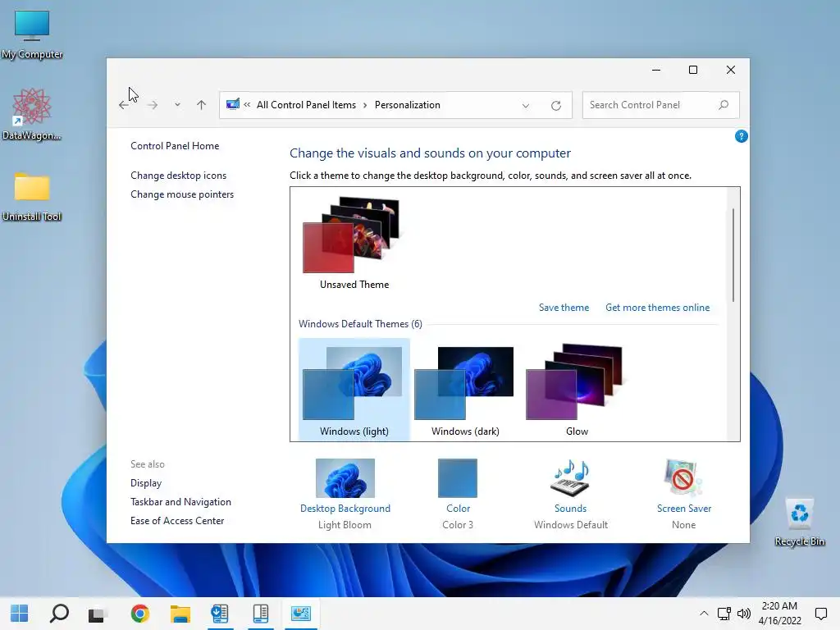
Task: Go up one level with Up arrow
Action: [x=202, y=105]
